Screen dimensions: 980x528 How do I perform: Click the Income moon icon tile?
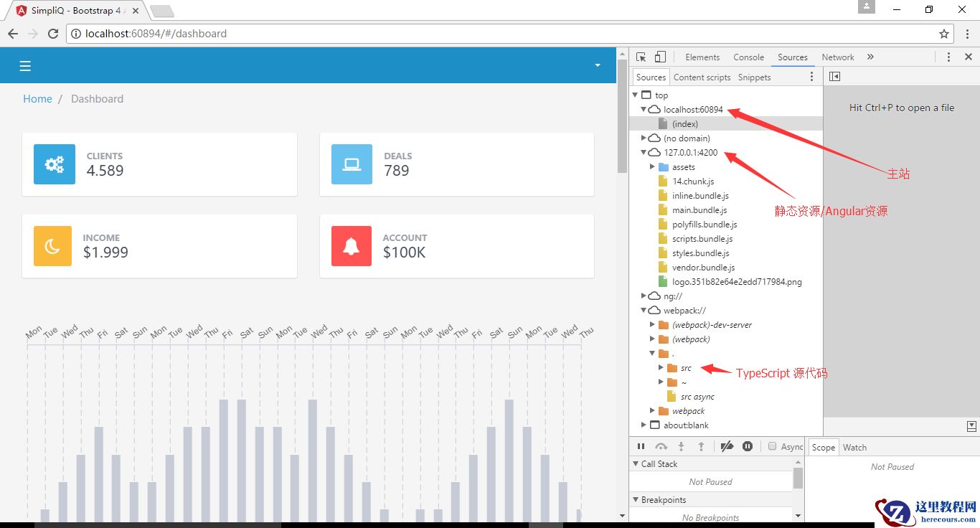pyautogui.click(x=52, y=246)
